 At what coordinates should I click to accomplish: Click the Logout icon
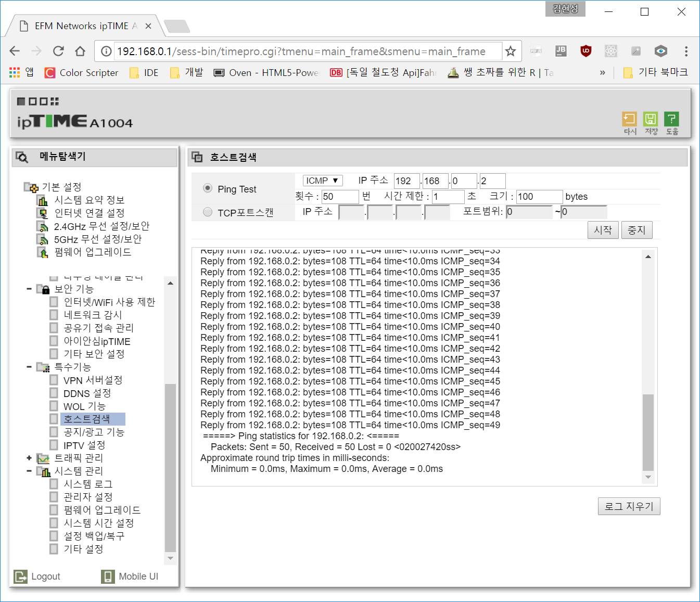point(21,577)
